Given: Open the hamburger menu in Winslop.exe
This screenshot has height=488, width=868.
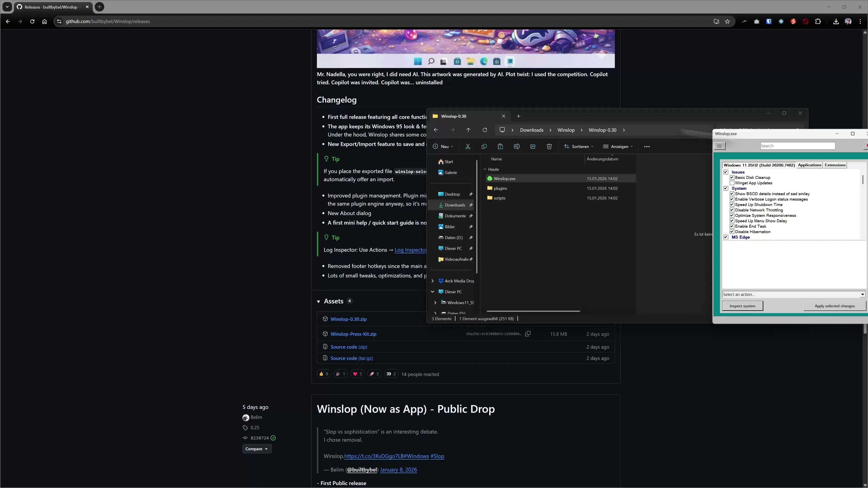Looking at the screenshot, I should click(720, 146).
